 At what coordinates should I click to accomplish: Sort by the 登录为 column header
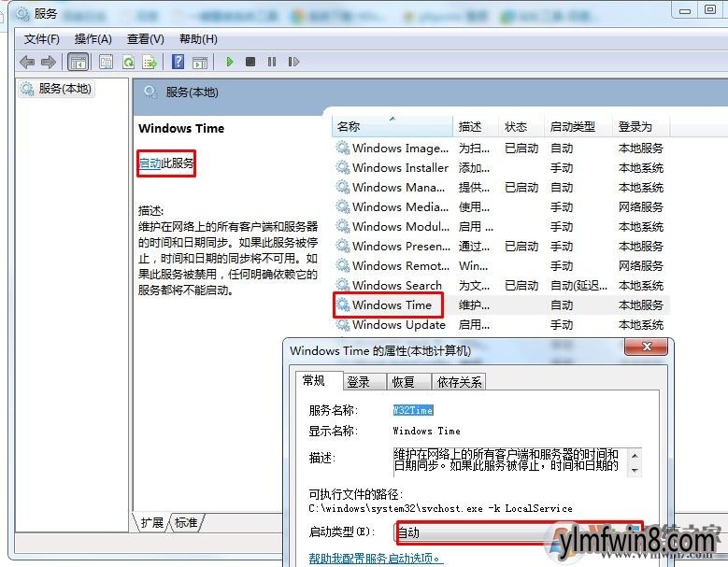coord(641,127)
